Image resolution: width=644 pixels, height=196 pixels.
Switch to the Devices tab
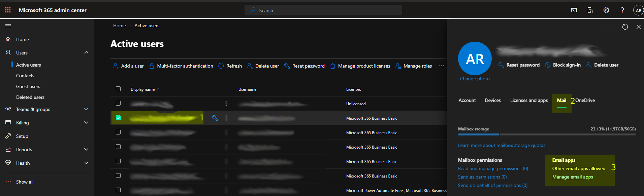point(493,100)
